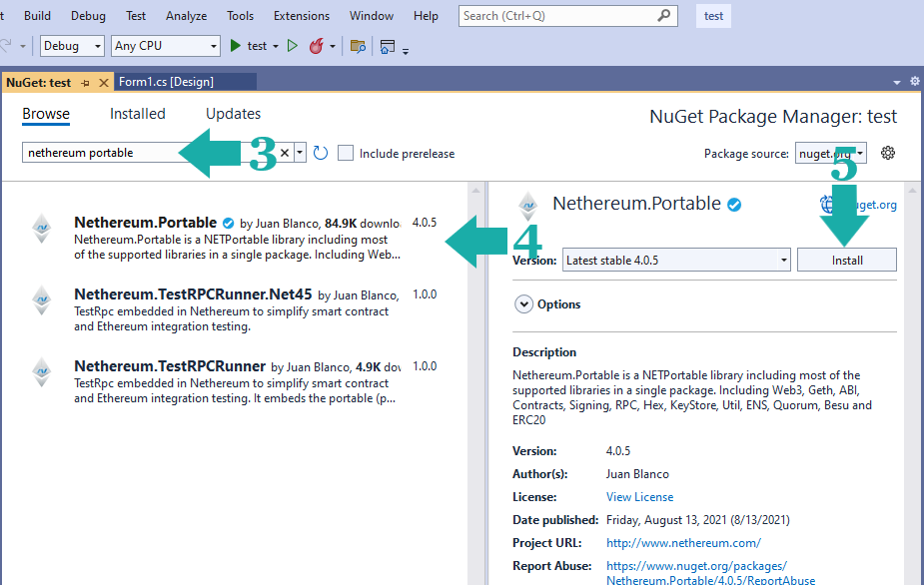Open the Version dropdown showing Latest stable 4.0.5
924x585 pixels.
point(676,260)
